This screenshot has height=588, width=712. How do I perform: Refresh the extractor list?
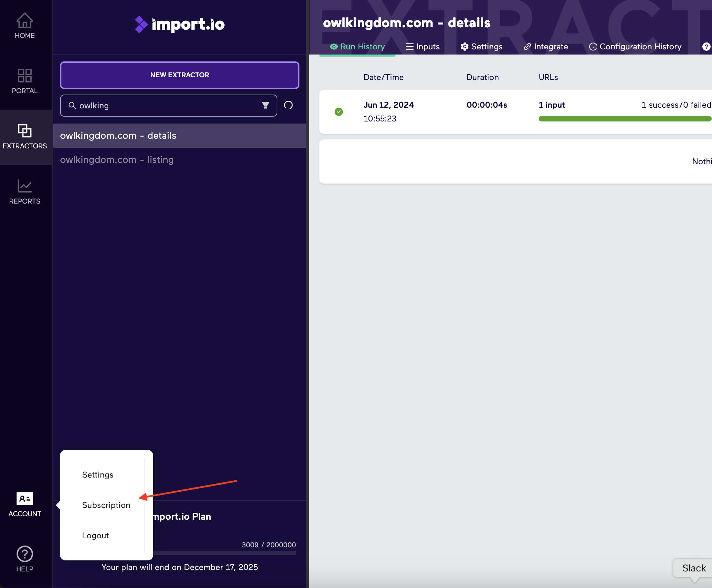click(x=288, y=106)
